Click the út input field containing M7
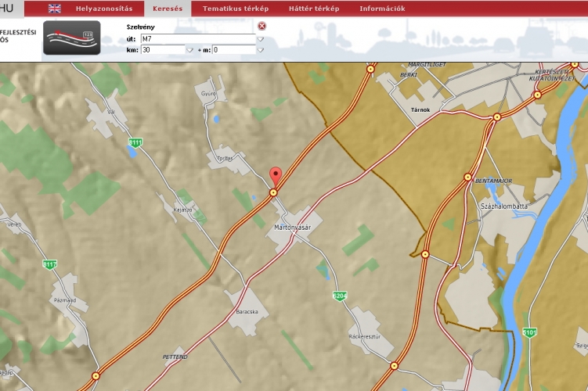The height and width of the screenshot is (391, 588). (x=197, y=38)
